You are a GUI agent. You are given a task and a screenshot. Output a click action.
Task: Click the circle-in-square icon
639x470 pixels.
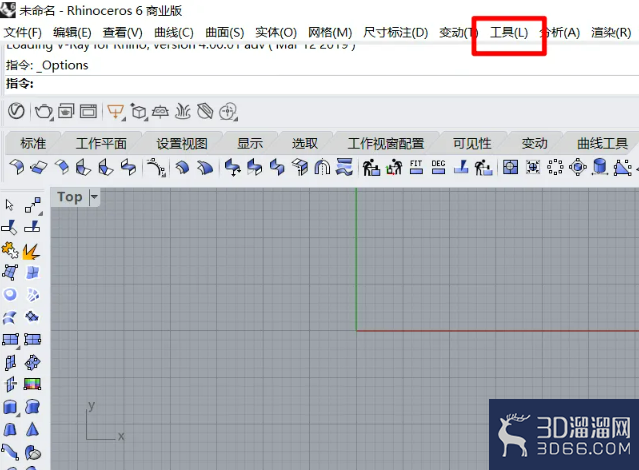coord(510,167)
